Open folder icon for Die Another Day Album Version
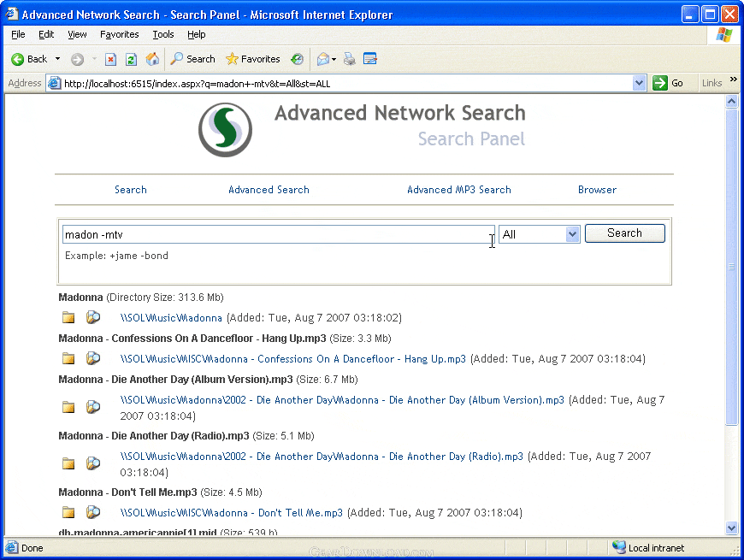The image size is (744, 560). point(68,407)
